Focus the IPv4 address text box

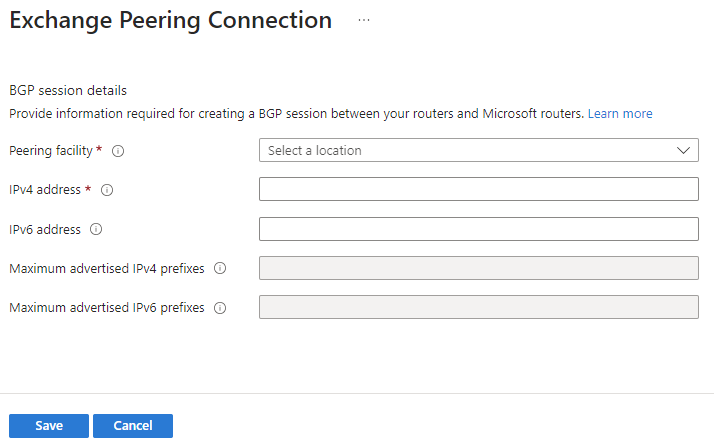[x=478, y=190]
